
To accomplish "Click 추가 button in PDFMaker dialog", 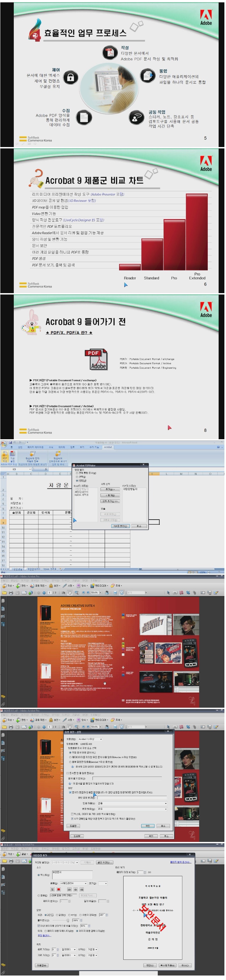I will tap(110, 490).
